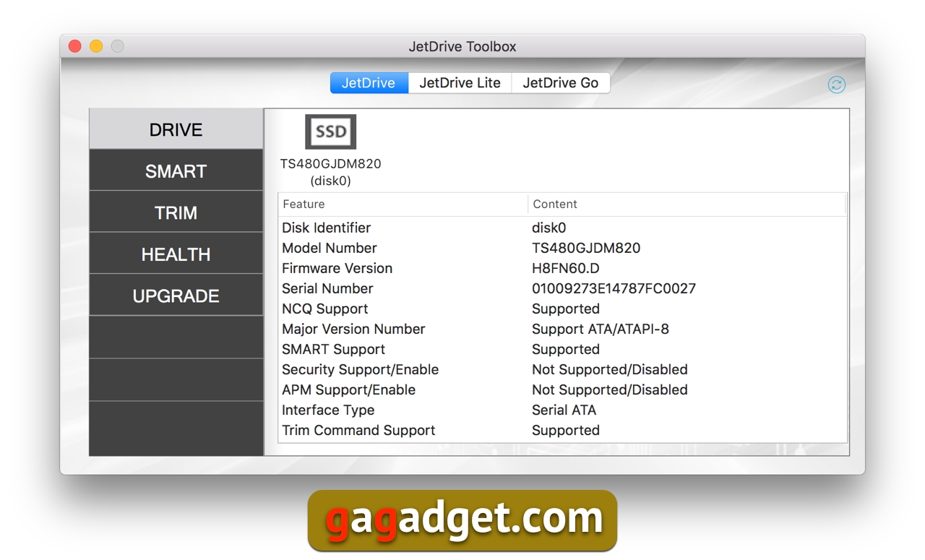The image size is (925, 560).
Task: Minimize the JetDrive Toolbox window
Action: 96,46
